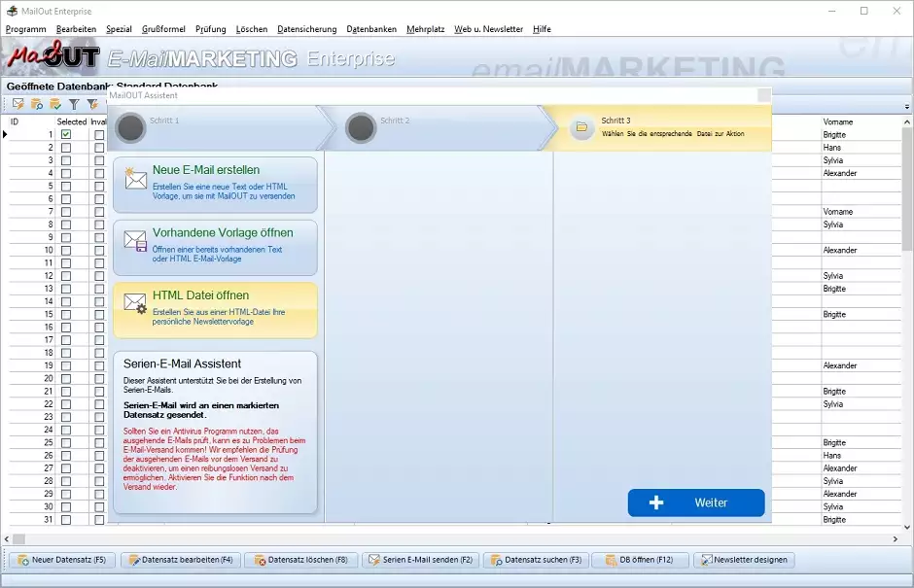Viewport: 914px width, 588px height.
Task: Select the HTML Datei öffnen option
Action: 215,310
